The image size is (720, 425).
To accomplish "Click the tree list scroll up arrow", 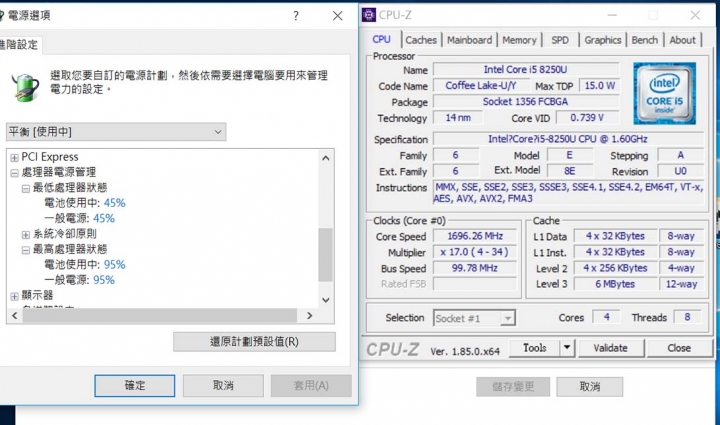I will (x=326, y=158).
